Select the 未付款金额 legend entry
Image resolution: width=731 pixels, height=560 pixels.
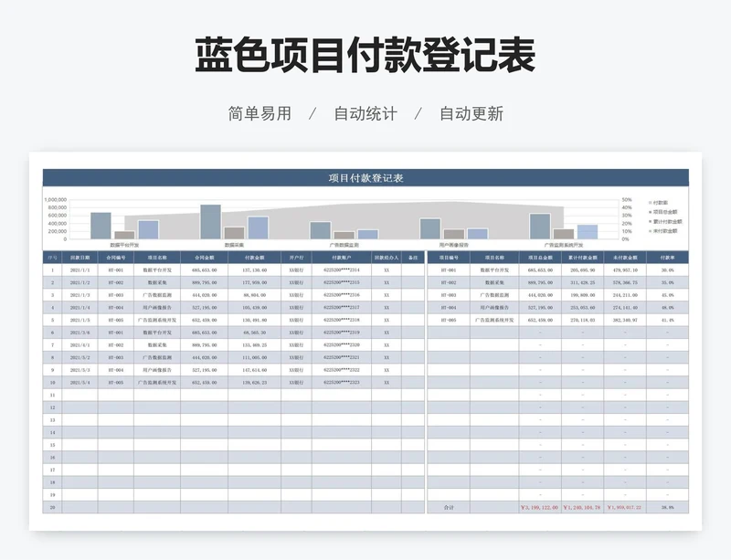coord(664,231)
